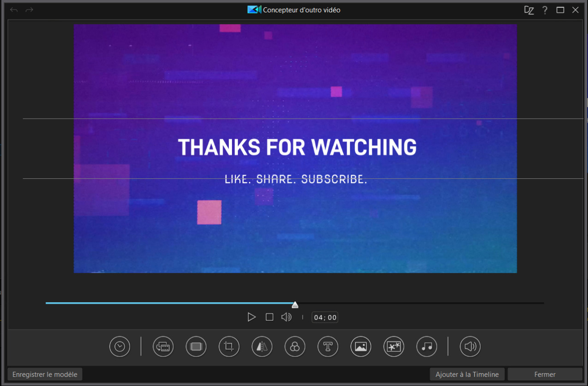
Task: Replace the background media clip
Action: click(x=163, y=346)
